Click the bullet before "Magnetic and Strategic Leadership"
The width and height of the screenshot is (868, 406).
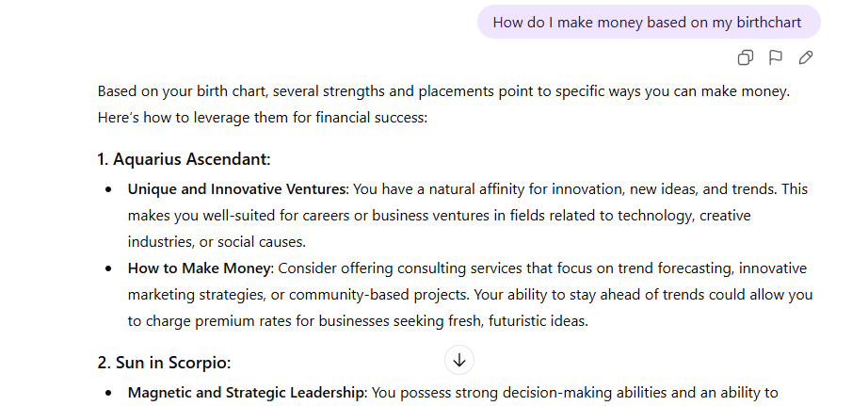(109, 393)
